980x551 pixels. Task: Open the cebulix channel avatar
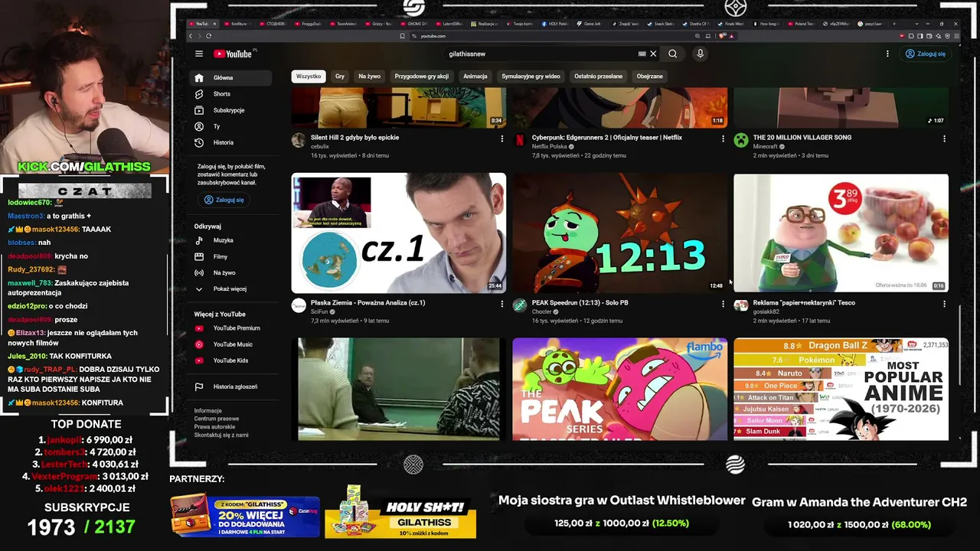(299, 140)
